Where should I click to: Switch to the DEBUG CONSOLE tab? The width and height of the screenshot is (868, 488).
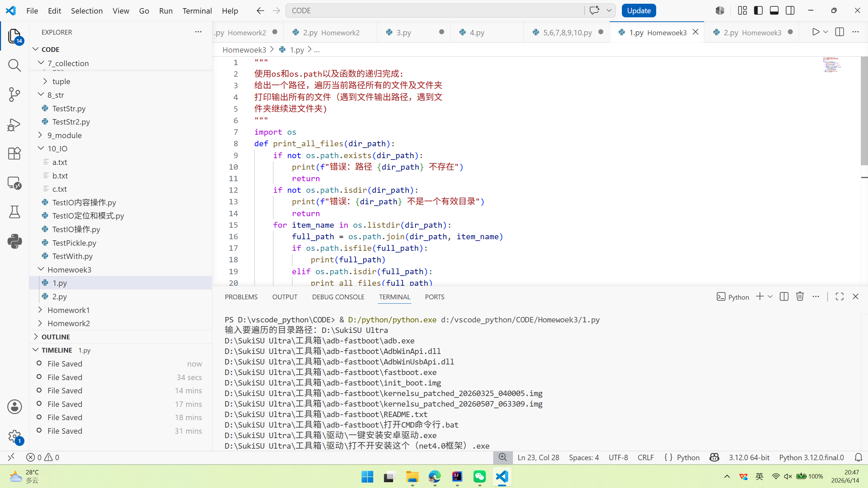pyautogui.click(x=338, y=297)
